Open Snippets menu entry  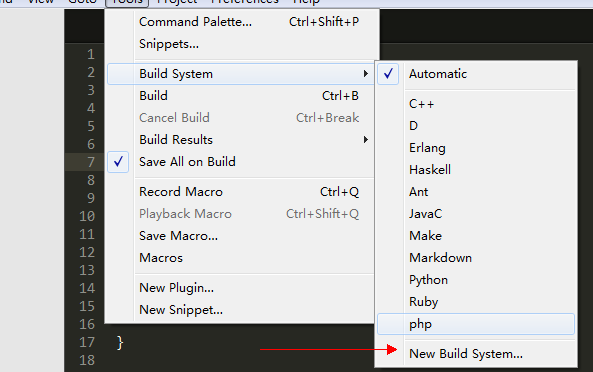tap(242, 44)
